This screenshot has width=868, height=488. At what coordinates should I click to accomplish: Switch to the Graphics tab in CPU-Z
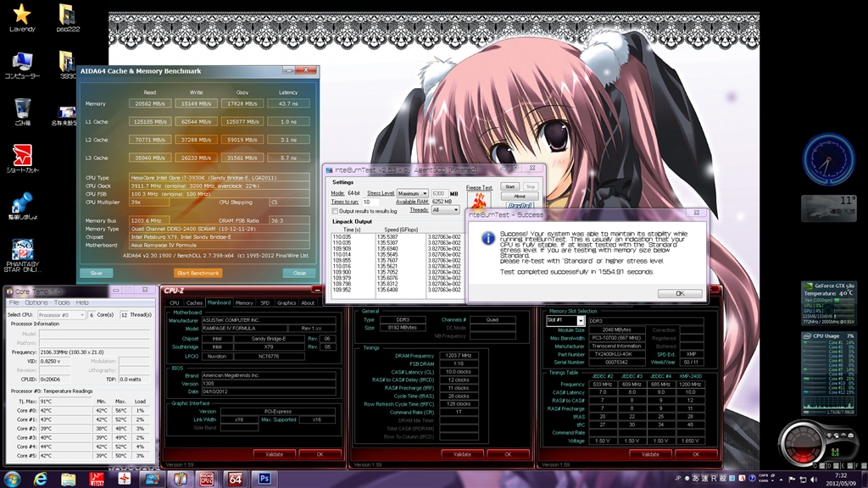[287, 302]
